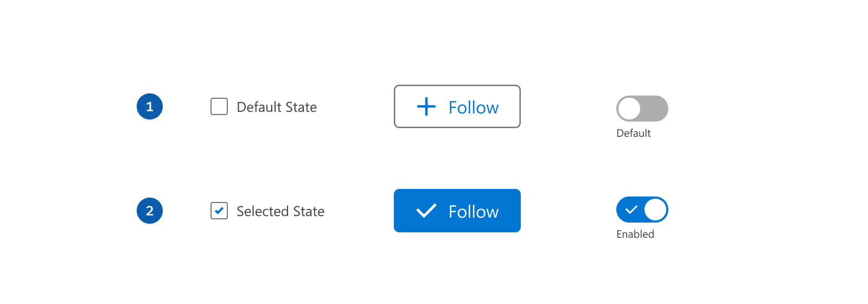This screenshot has height=304, width=868.
Task: Click the plus icon on outlined Follow button
Action: tap(426, 106)
